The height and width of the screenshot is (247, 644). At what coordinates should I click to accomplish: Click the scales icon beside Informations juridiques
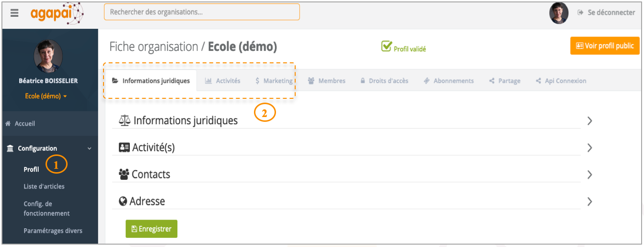point(125,120)
